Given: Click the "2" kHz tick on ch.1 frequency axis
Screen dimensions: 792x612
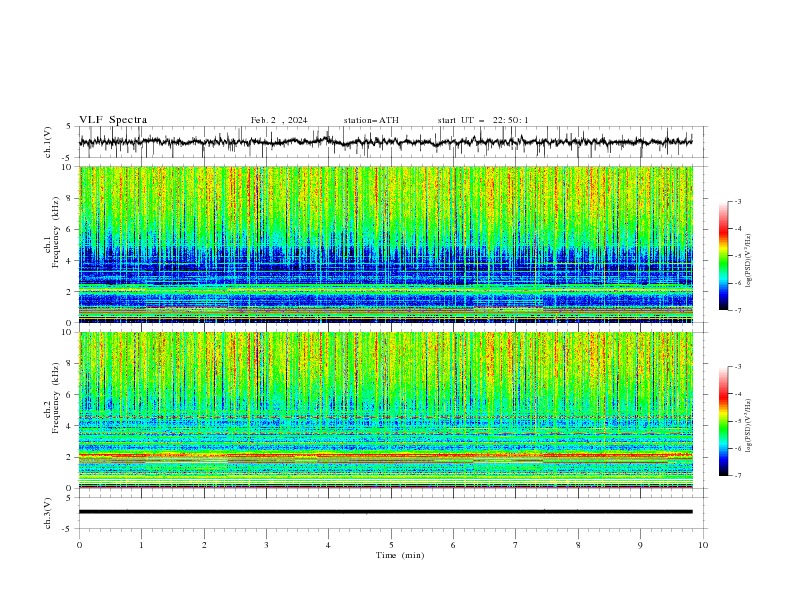Looking at the screenshot, I should click(70, 292).
